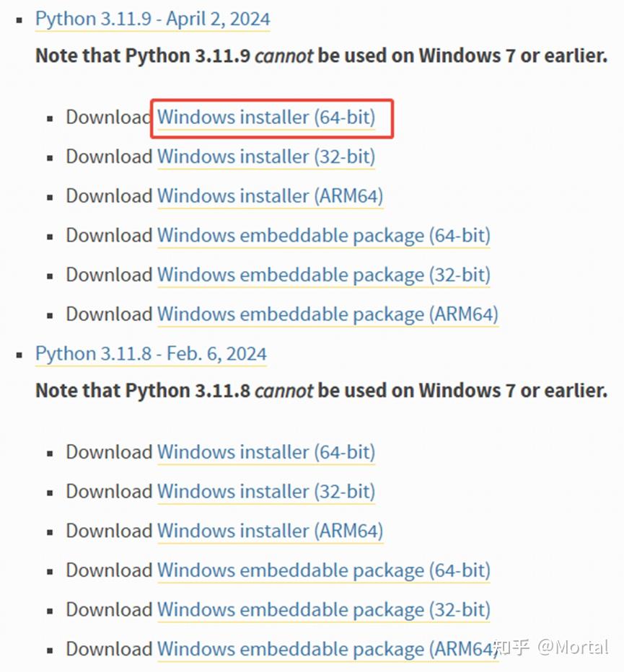Image resolution: width=624 pixels, height=672 pixels.
Task: Click italic "cannot" in the 3.11.9 note
Action: coord(284,56)
